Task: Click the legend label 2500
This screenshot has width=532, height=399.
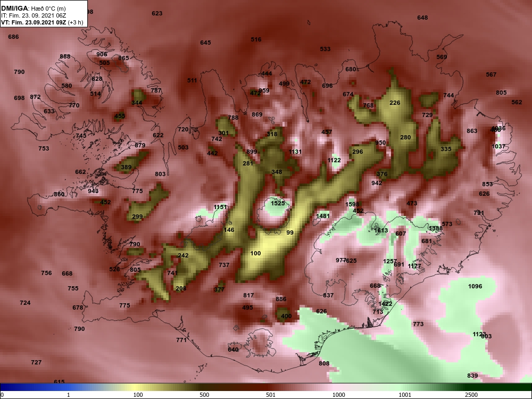Action: pos(471,395)
